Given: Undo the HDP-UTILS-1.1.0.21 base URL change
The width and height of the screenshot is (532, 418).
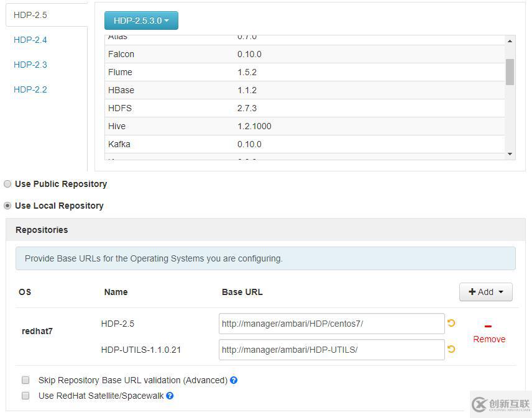Looking at the screenshot, I should pos(451,349).
